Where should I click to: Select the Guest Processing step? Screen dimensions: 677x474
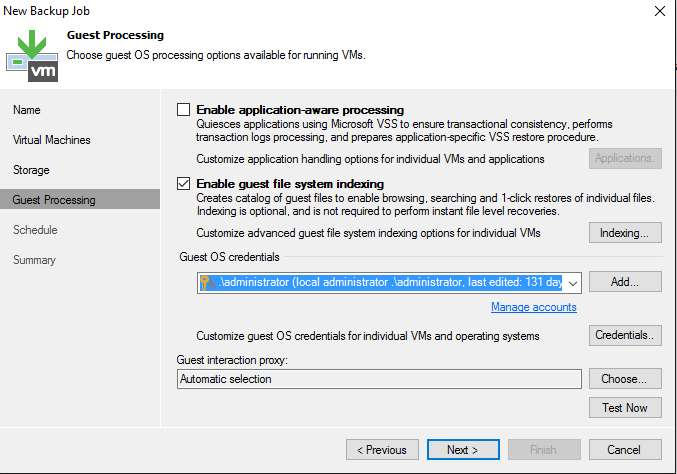pos(80,199)
